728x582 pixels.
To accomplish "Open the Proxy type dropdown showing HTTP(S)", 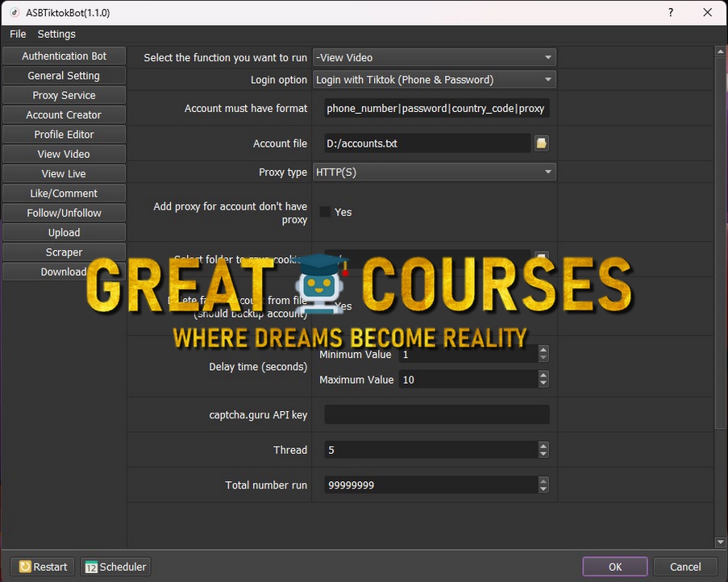I will tap(434, 173).
